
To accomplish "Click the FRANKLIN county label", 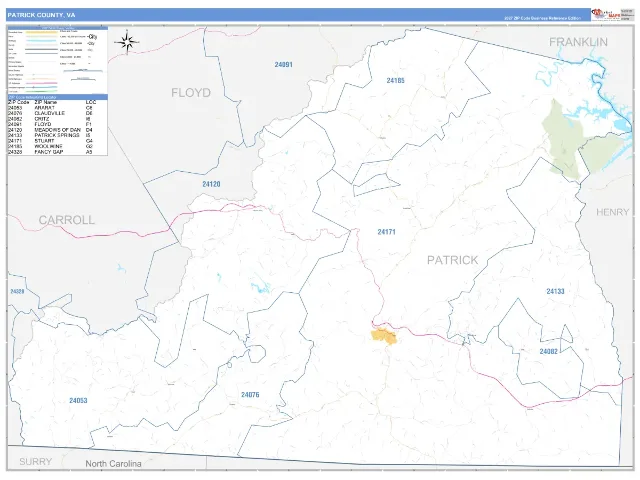I will 578,42.
